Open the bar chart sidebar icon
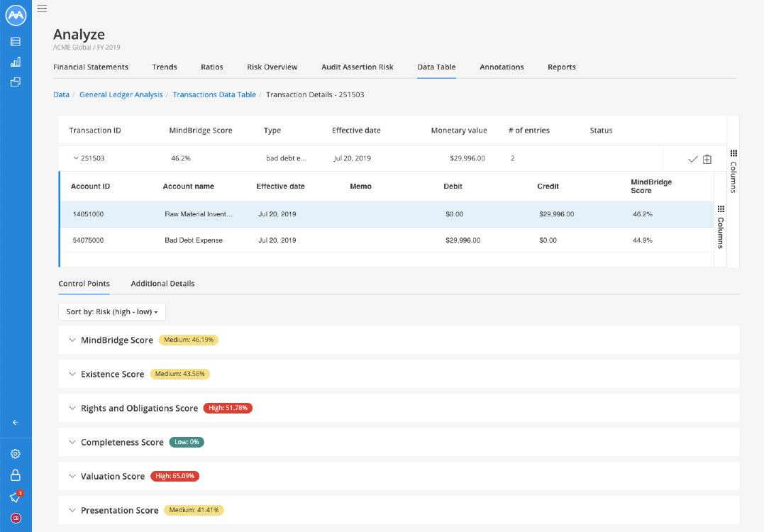The width and height of the screenshot is (764, 532). (16, 62)
